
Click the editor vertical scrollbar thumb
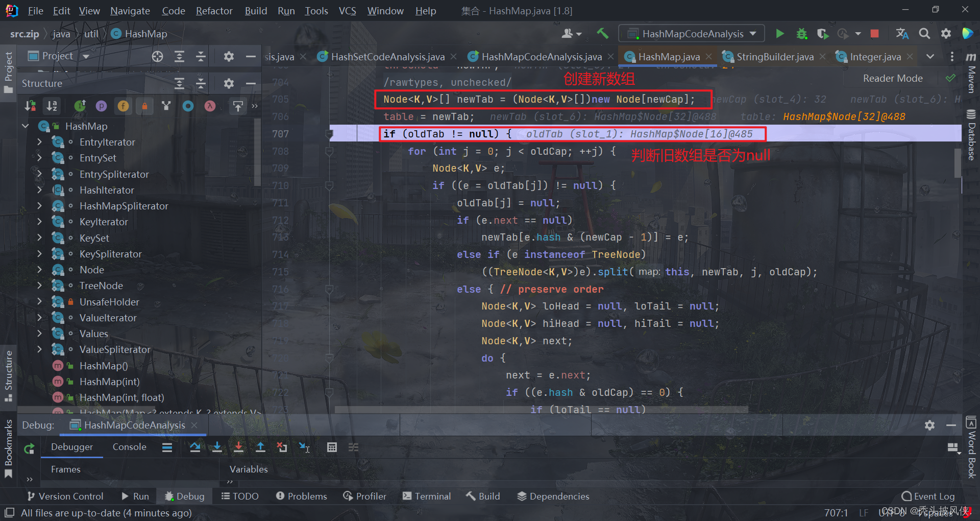[x=958, y=162]
